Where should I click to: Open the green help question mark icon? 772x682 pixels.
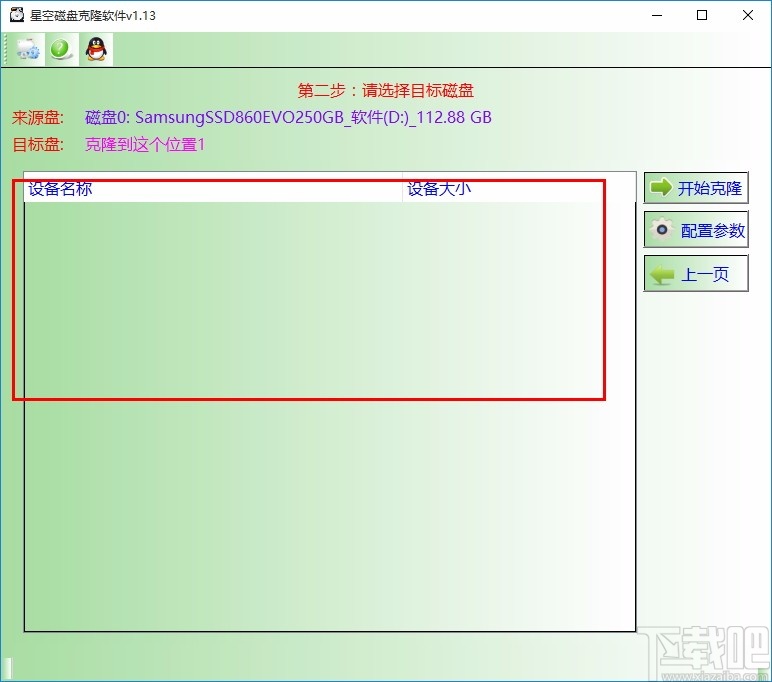pos(62,49)
